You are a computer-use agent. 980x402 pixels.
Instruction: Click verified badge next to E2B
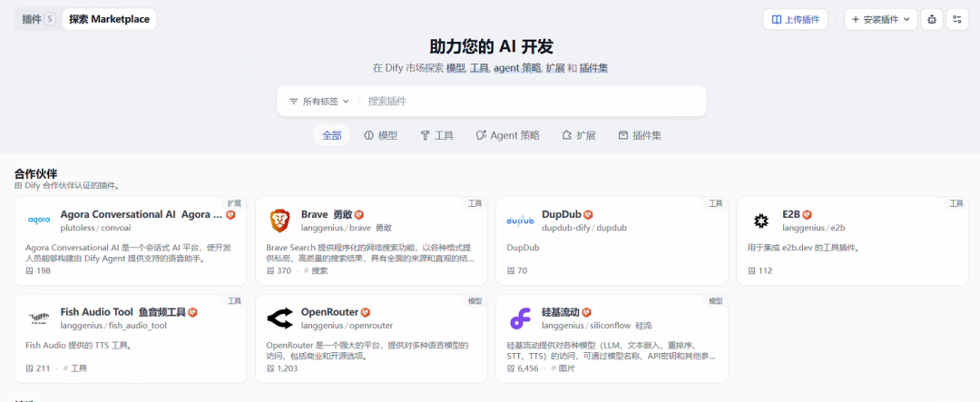click(x=807, y=214)
